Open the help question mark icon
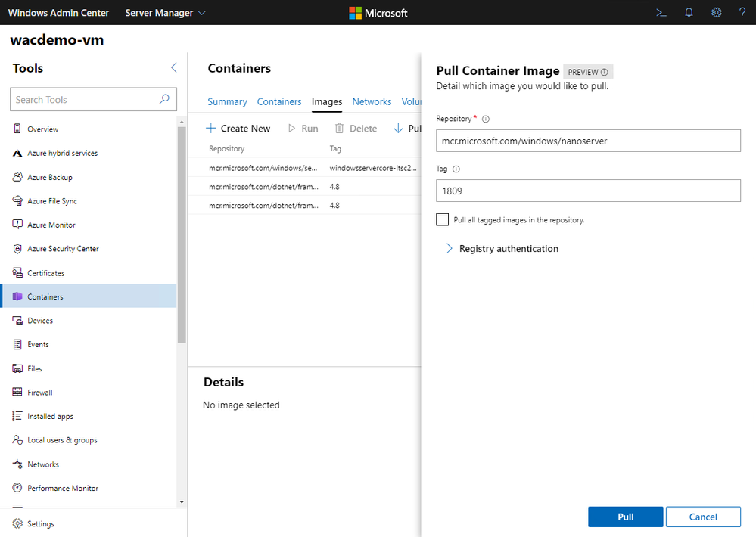This screenshot has width=756, height=537. pos(742,13)
